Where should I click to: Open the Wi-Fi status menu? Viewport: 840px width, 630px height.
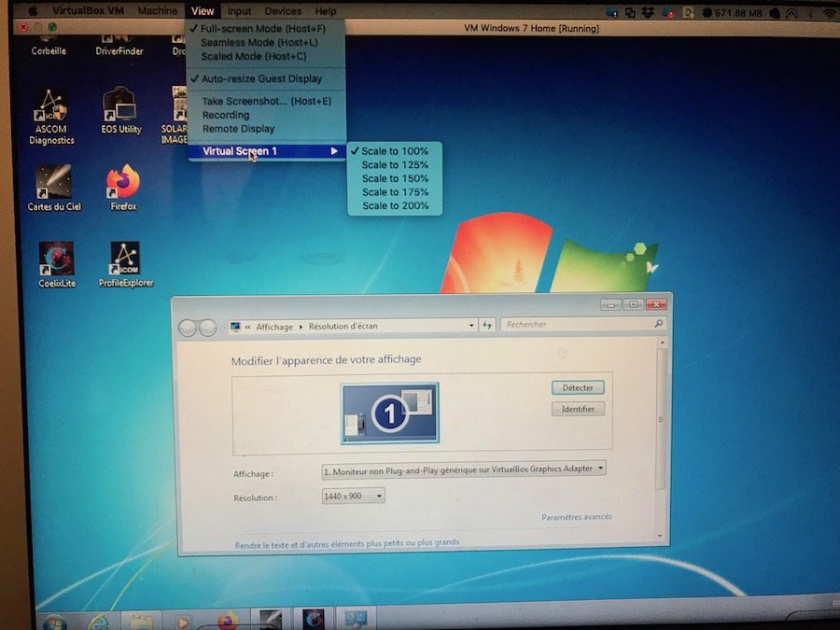(830, 13)
